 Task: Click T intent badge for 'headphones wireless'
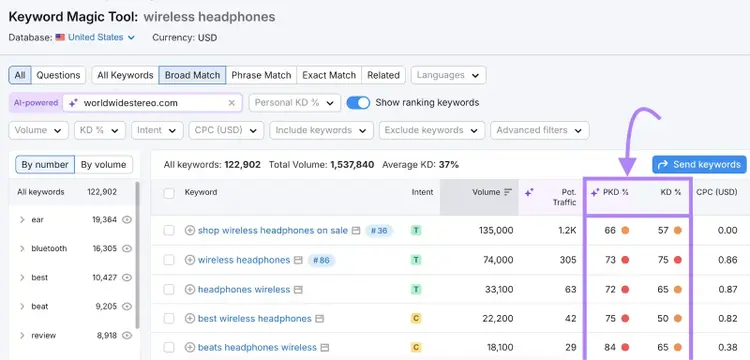pos(416,290)
